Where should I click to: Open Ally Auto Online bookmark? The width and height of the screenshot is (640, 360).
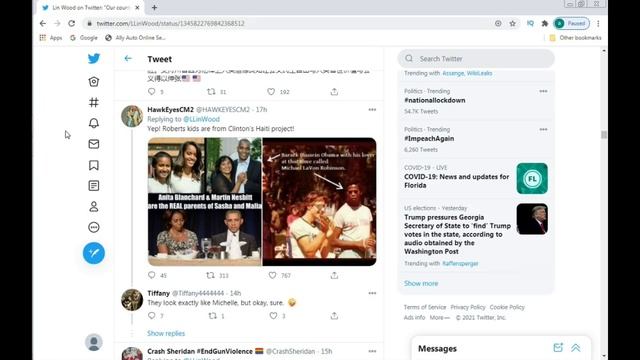[x=135, y=38]
